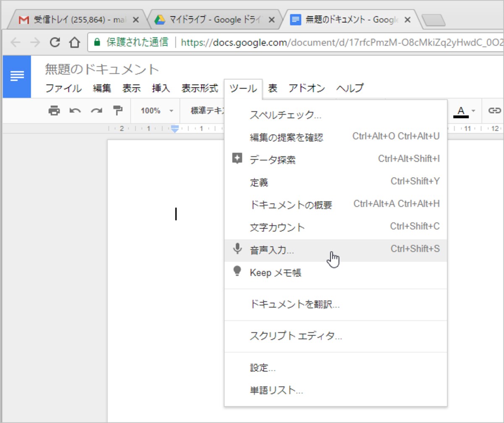Click the Print icon in toolbar
The height and width of the screenshot is (423, 504).
54,110
